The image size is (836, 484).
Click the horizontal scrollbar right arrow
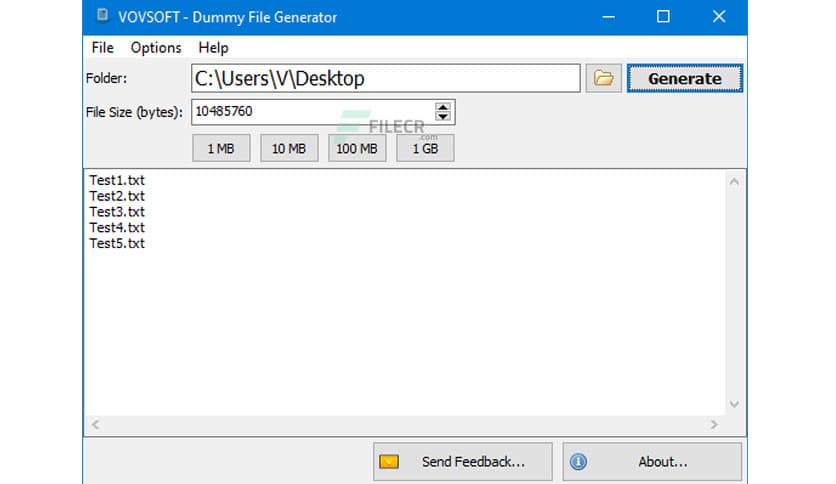click(714, 425)
